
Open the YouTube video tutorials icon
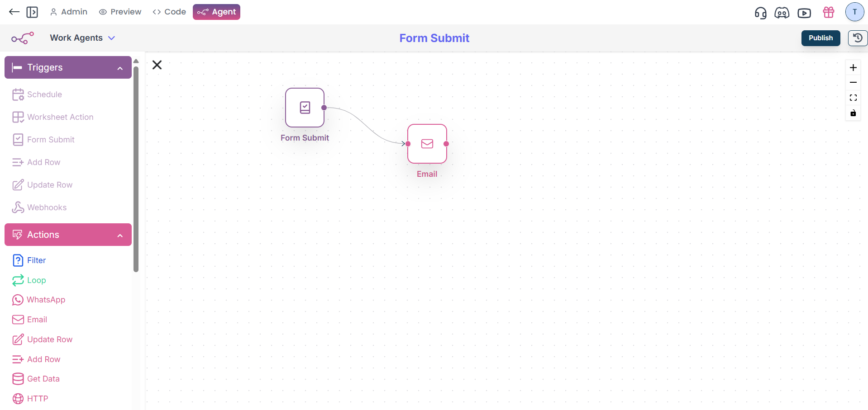point(804,13)
